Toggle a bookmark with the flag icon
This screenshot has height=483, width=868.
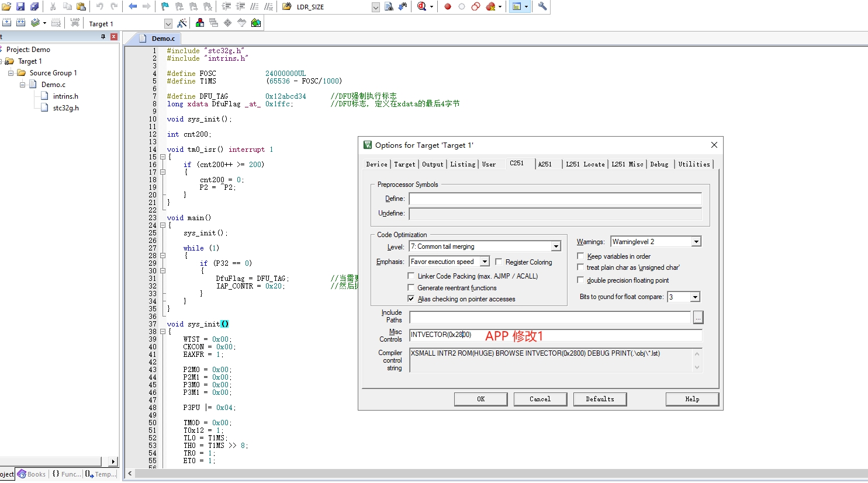pyautogui.click(x=165, y=6)
